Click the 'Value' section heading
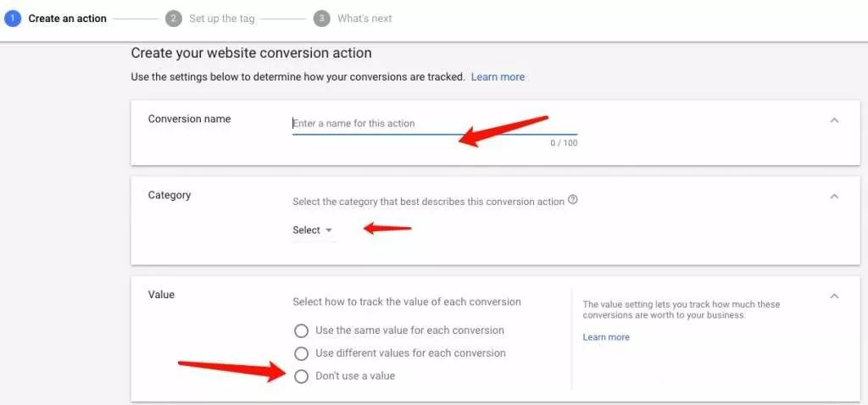This screenshot has height=405, width=868. (161, 295)
